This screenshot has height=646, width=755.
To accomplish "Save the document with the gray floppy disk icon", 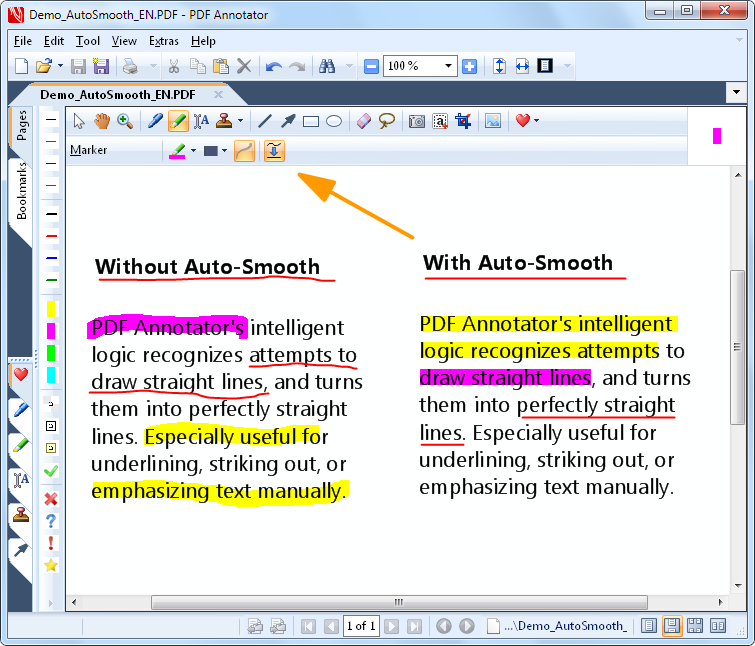I will (78, 66).
